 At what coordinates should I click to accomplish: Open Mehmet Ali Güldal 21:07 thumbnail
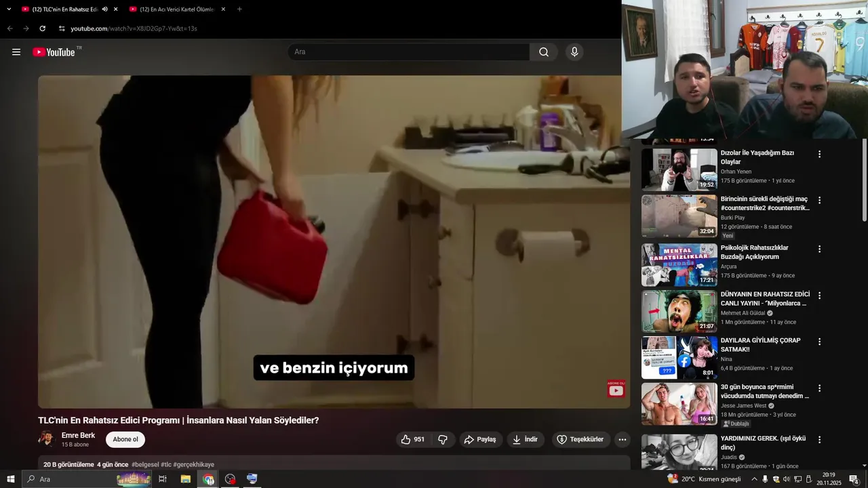tap(679, 311)
